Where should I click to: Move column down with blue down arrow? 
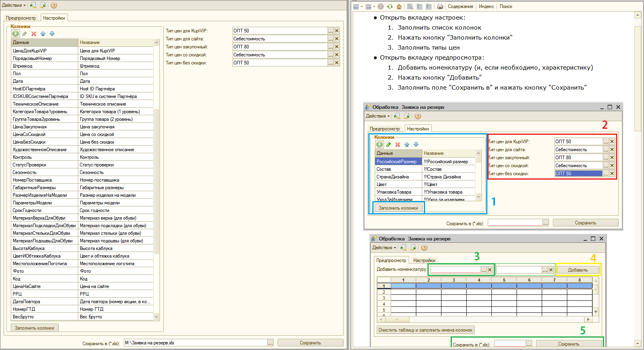coord(52,34)
